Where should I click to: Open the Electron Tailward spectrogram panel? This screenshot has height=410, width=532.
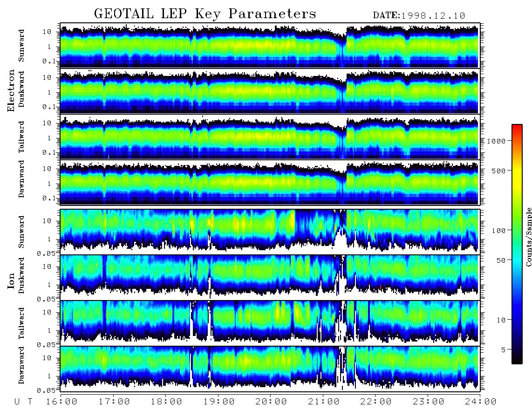(270, 137)
